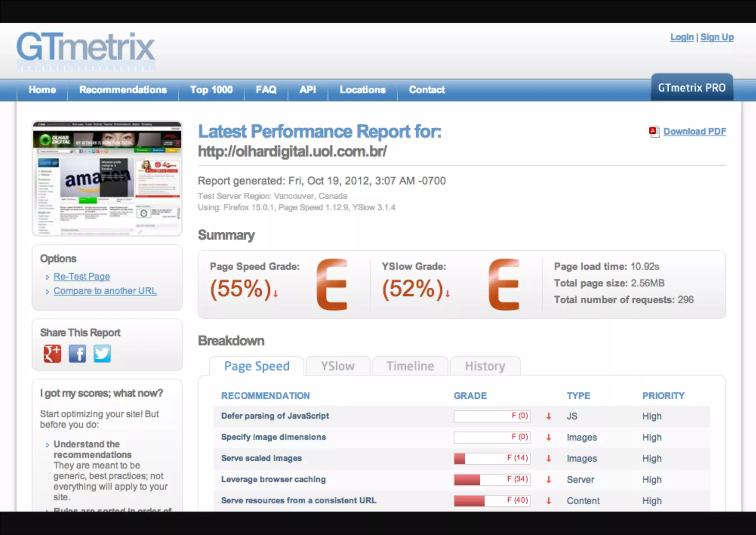Expand Serve scaled images recommendation
The height and width of the screenshot is (535, 756).
click(261, 459)
